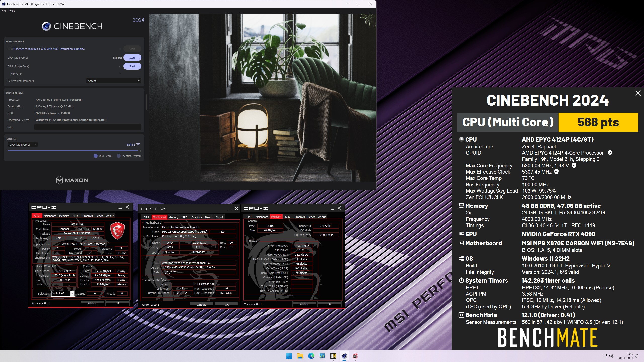The height and width of the screenshot is (362, 644).
Task: Click Validate in CPU-Z processor window
Action: [x=92, y=303]
